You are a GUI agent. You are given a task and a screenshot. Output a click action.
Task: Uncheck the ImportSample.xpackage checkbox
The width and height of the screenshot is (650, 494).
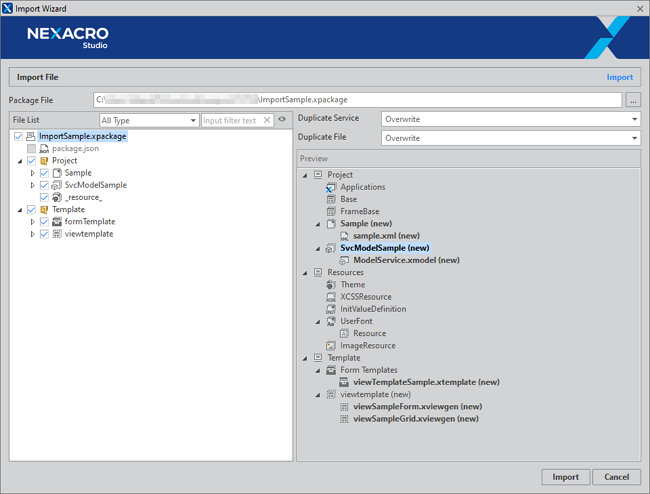pyautogui.click(x=19, y=136)
